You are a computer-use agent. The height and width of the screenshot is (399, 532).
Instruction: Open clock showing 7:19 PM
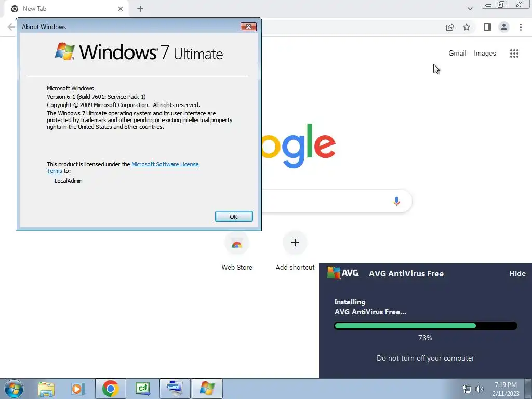pos(506,389)
